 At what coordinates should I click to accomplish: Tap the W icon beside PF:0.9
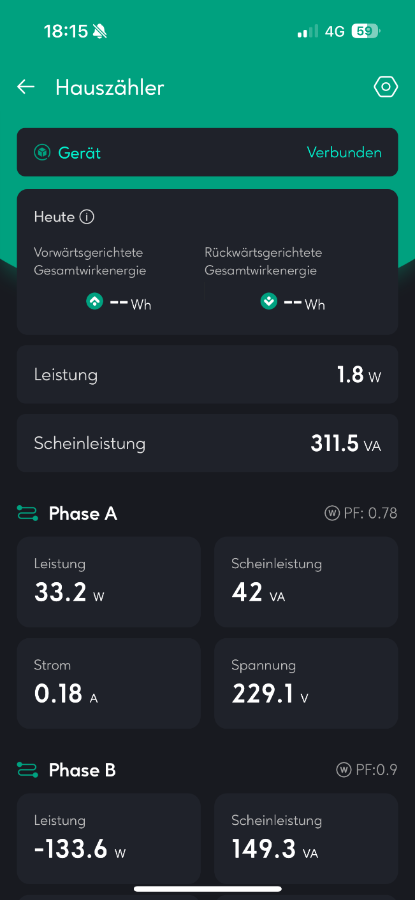coord(344,770)
